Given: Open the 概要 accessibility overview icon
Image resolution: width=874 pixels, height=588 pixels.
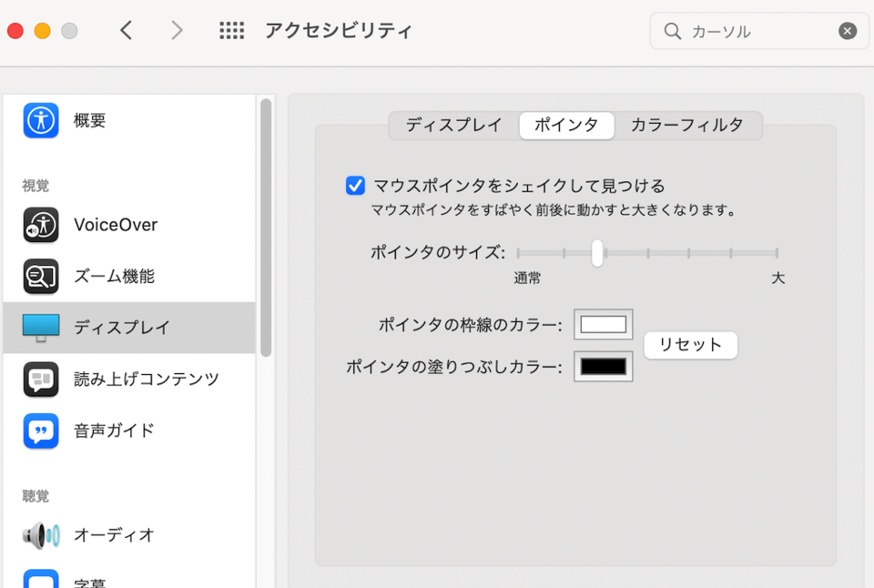Looking at the screenshot, I should [41, 120].
